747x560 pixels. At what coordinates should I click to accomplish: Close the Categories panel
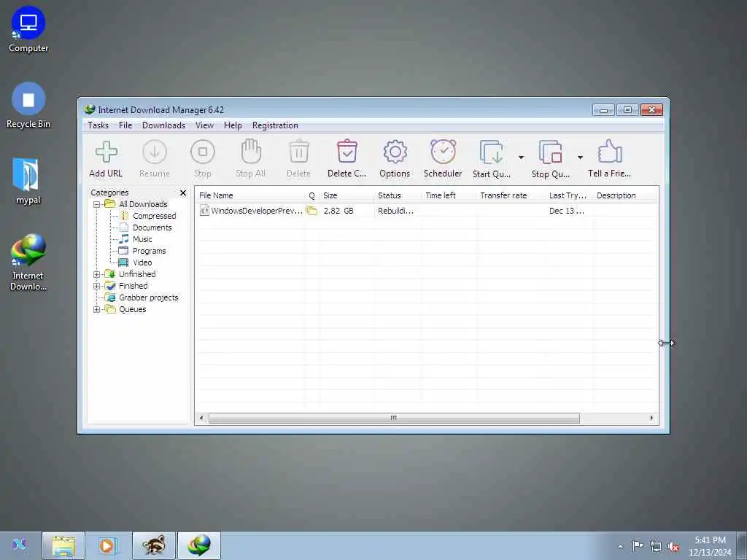(183, 192)
